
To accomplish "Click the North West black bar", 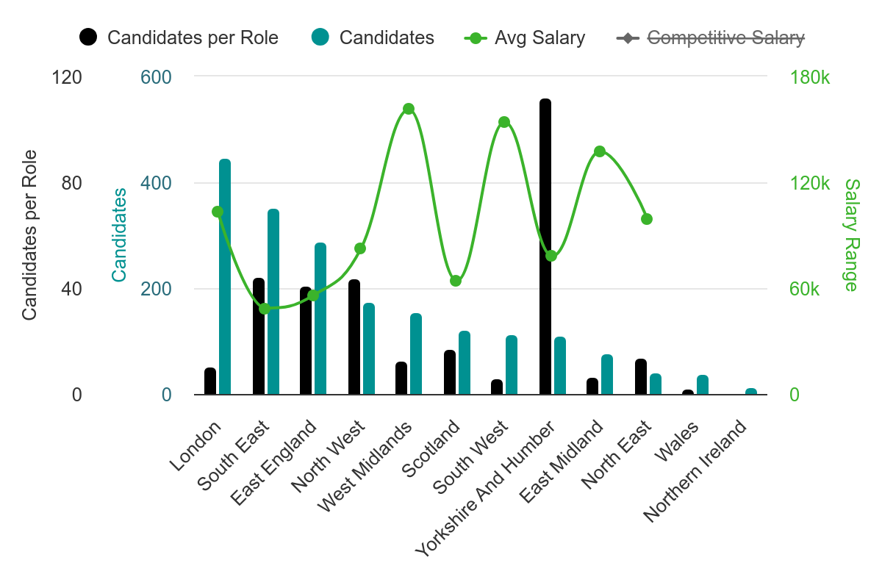I will pyautogui.click(x=354, y=337).
